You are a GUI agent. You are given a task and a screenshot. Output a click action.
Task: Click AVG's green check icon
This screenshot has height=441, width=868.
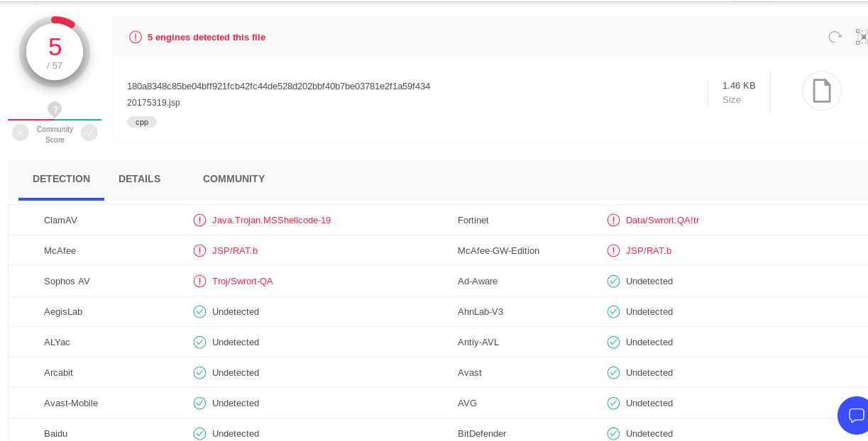point(613,403)
